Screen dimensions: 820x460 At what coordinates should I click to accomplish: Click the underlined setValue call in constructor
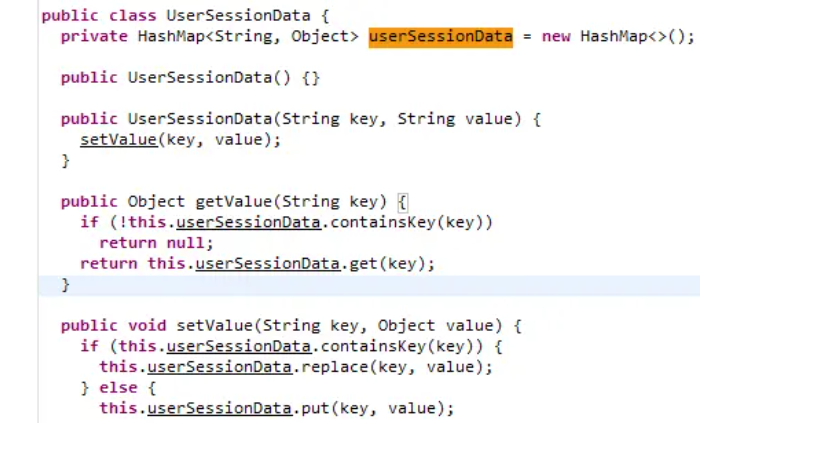point(118,140)
